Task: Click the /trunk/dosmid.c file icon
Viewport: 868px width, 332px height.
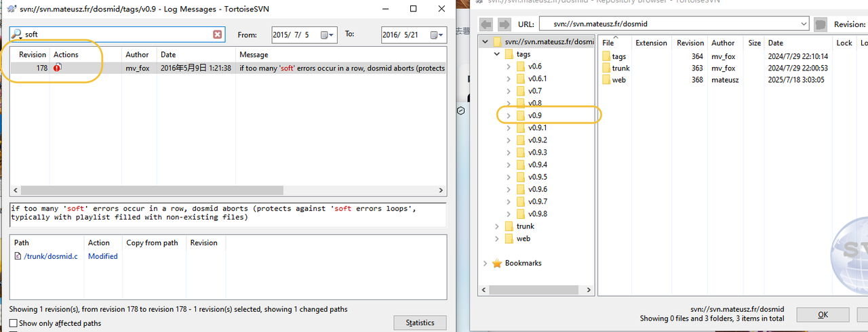Action: tap(18, 256)
